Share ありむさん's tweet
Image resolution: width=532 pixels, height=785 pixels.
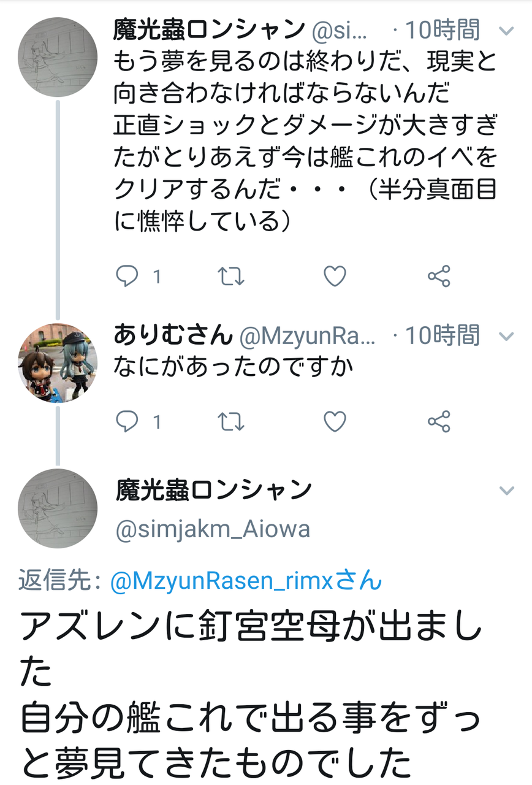tap(438, 421)
